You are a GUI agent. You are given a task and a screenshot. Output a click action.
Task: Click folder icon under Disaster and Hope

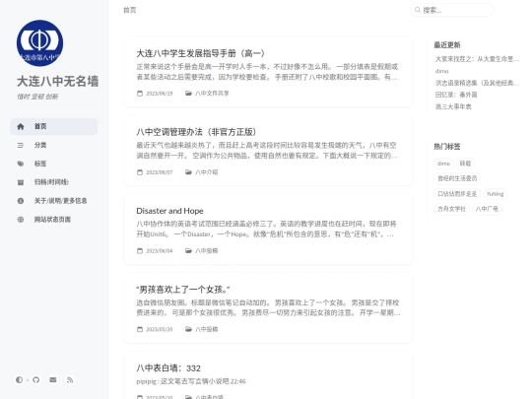(x=188, y=251)
